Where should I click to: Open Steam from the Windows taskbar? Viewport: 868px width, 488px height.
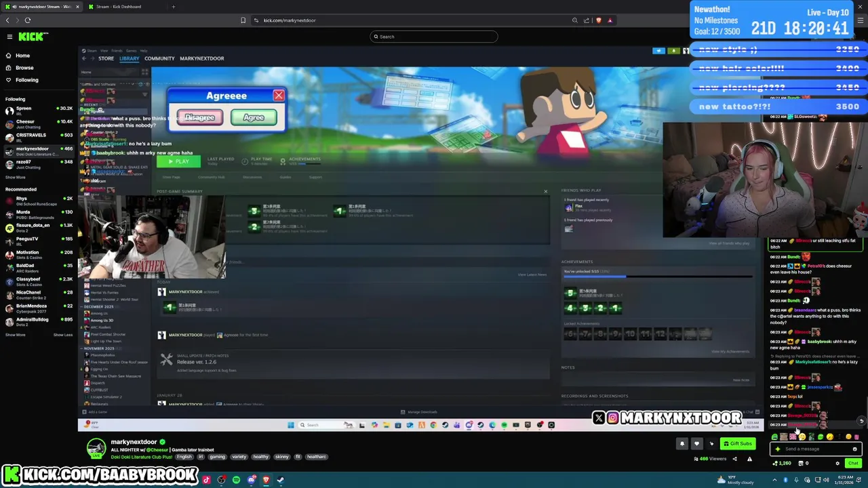[x=281, y=480]
